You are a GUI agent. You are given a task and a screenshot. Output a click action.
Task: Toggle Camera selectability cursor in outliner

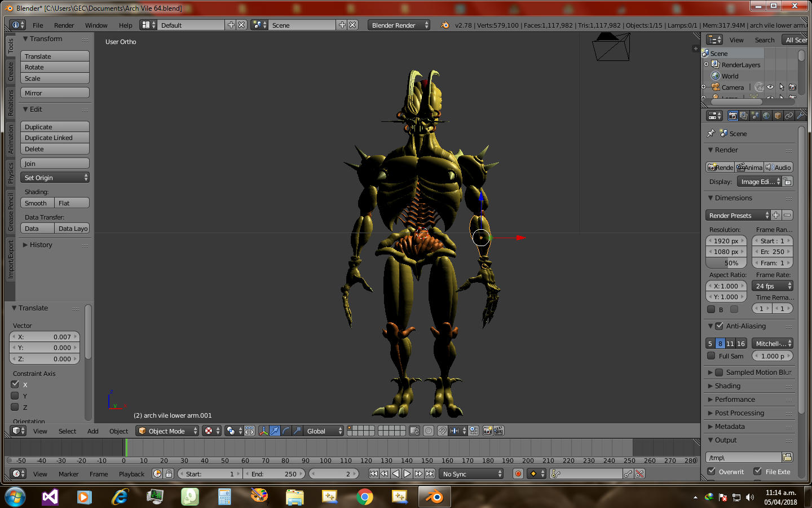point(782,87)
